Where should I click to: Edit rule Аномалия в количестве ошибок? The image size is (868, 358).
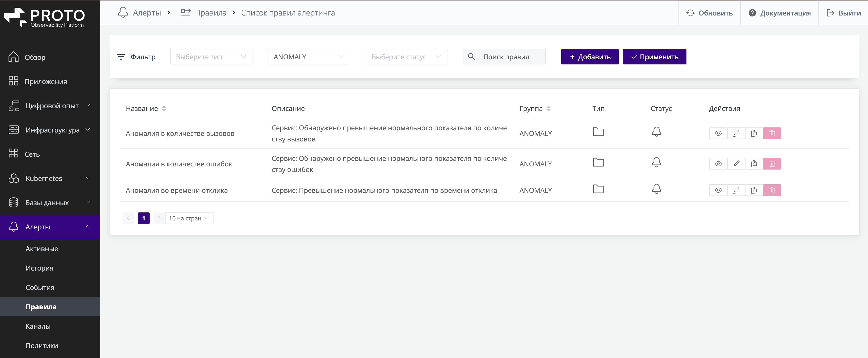click(x=736, y=164)
